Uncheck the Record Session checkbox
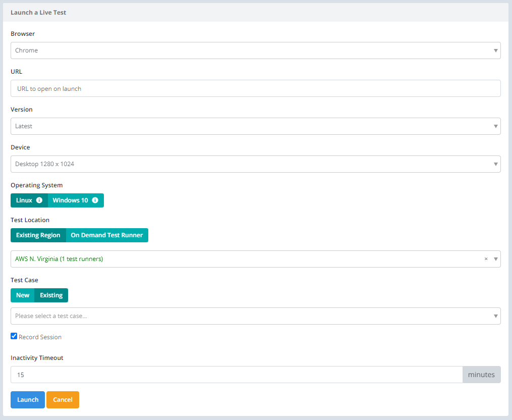512x420 pixels. tap(14, 336)
